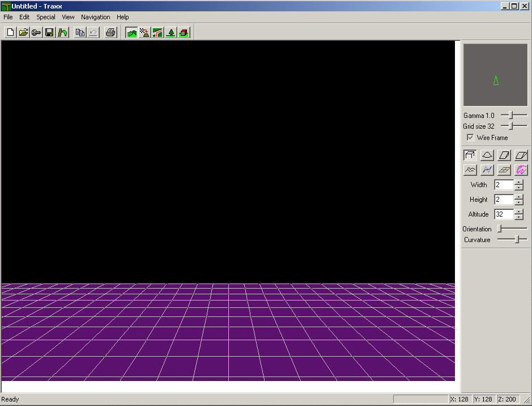Increase Altitude with the up arrow

click(x=519, y=212)
